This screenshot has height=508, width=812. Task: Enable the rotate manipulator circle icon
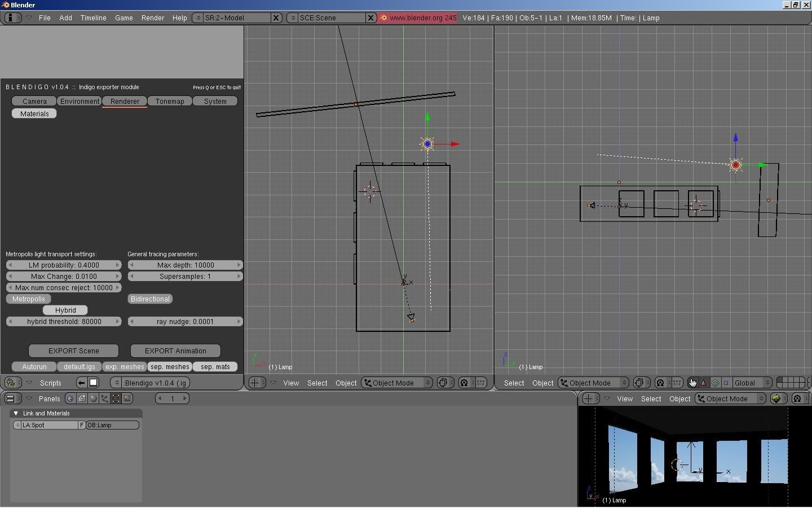tap(715, 383)
